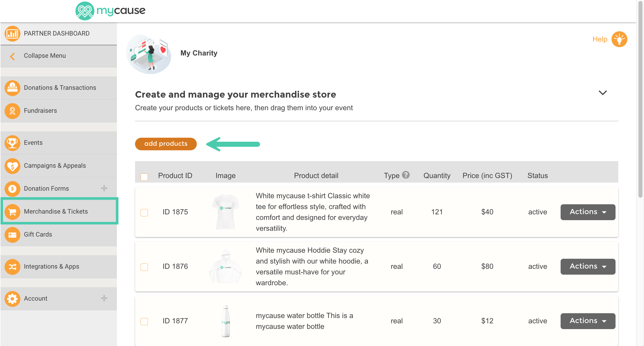Click the Status column header

click(x=538, y=176)
